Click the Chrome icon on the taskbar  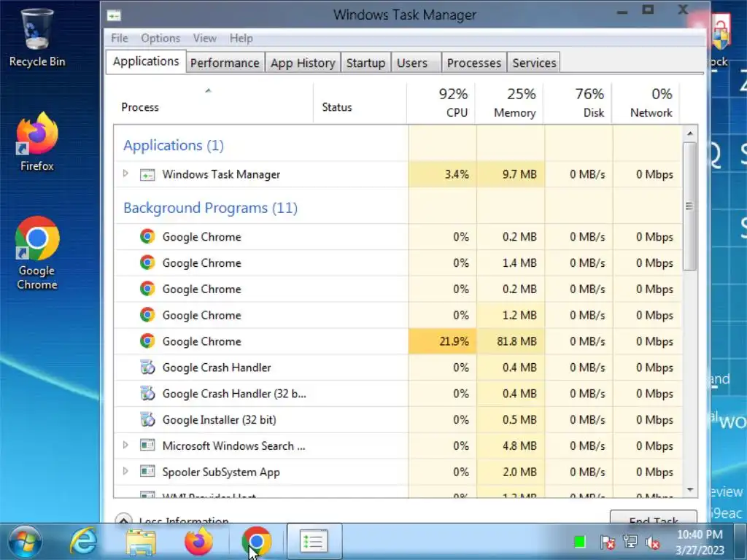pos(256,542)
